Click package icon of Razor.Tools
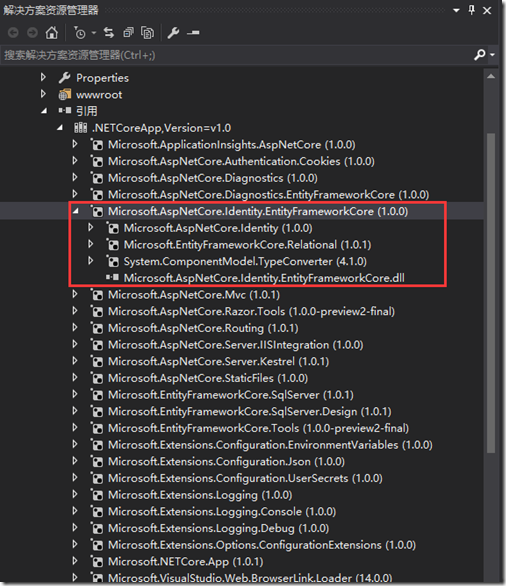 97,311
